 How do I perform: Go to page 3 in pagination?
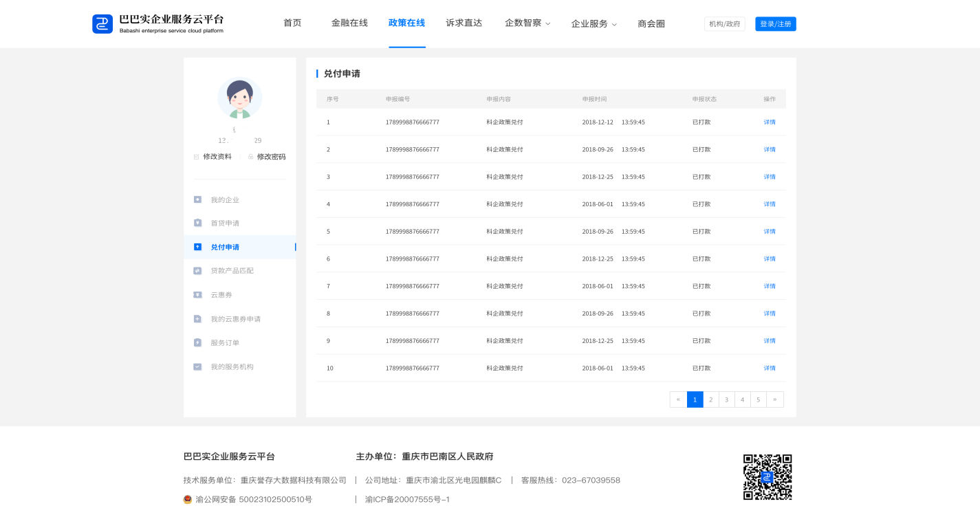coord(727,399)
